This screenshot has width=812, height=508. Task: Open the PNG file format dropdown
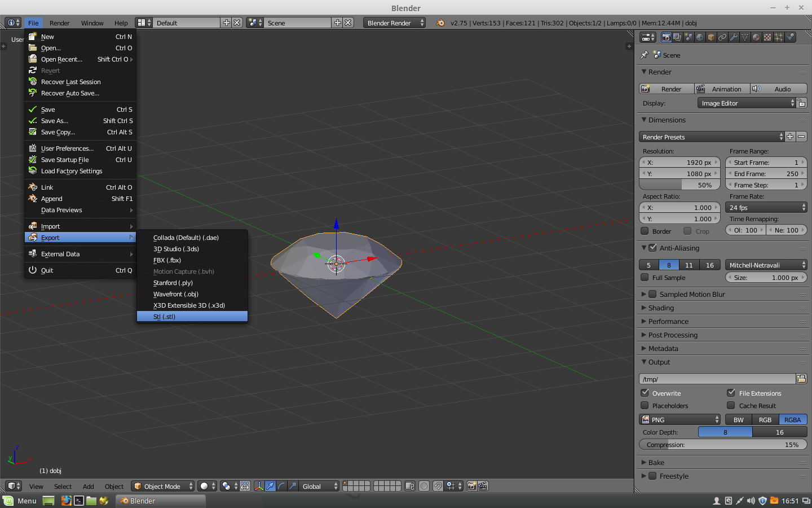(680, 419)
